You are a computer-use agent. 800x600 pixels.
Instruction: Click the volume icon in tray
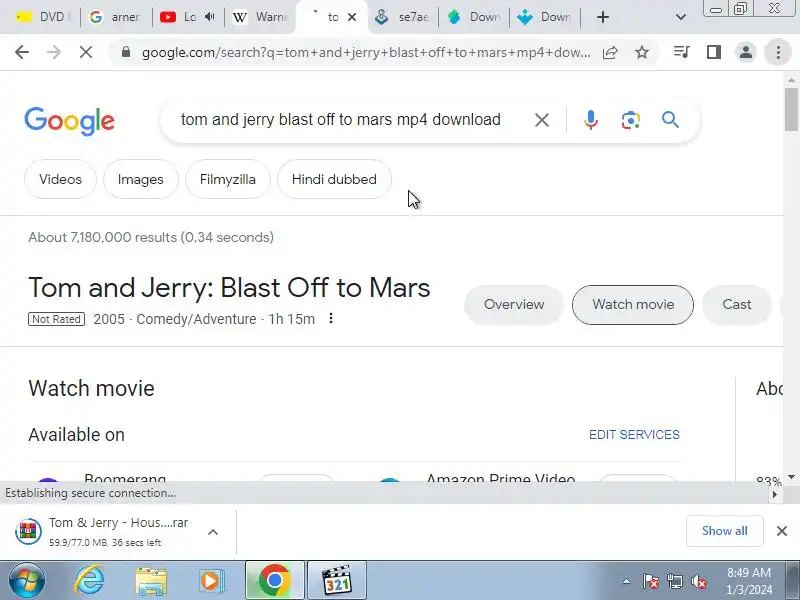tap(698, 581)
